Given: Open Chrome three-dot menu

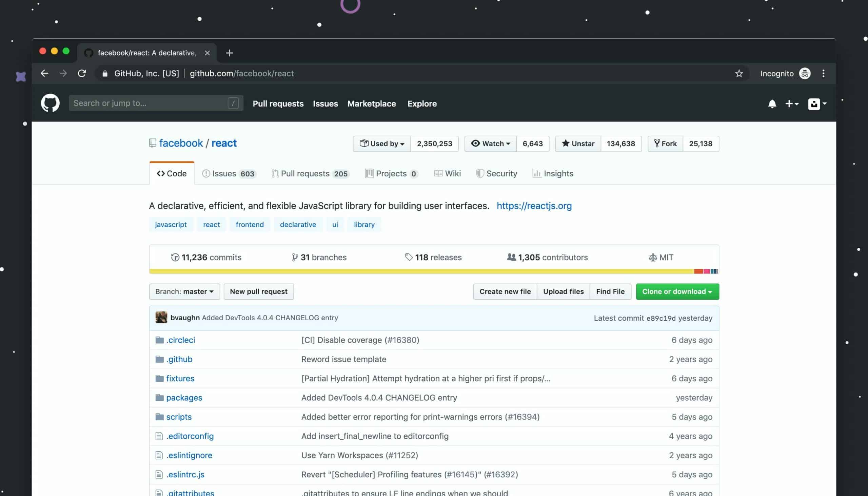Looking at the screenshot, I should click(x=823, y=73).
